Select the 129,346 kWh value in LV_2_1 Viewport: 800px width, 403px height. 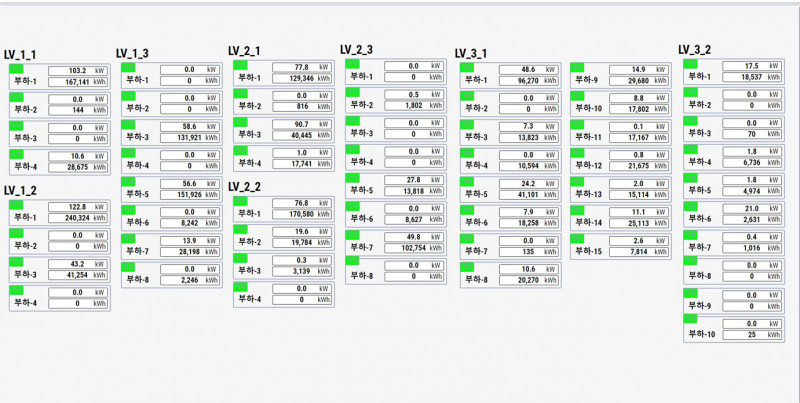(302, 78)
